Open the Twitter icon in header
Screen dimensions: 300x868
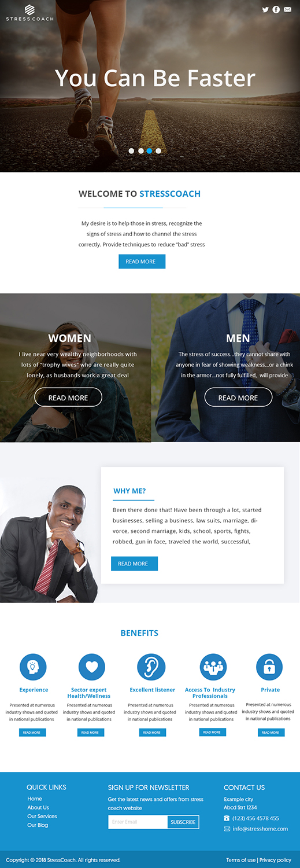click(x=265, y=9)
